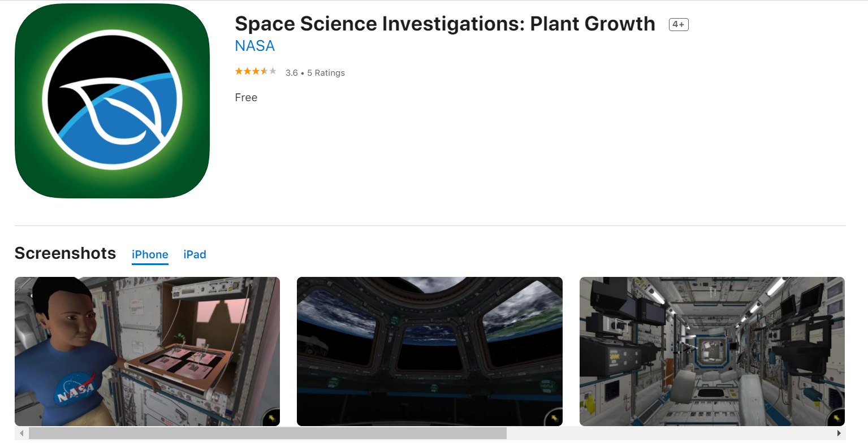Click the horizontal scrollbar thumb
This screenshot has height=447, width=868.
click(267, 433)
